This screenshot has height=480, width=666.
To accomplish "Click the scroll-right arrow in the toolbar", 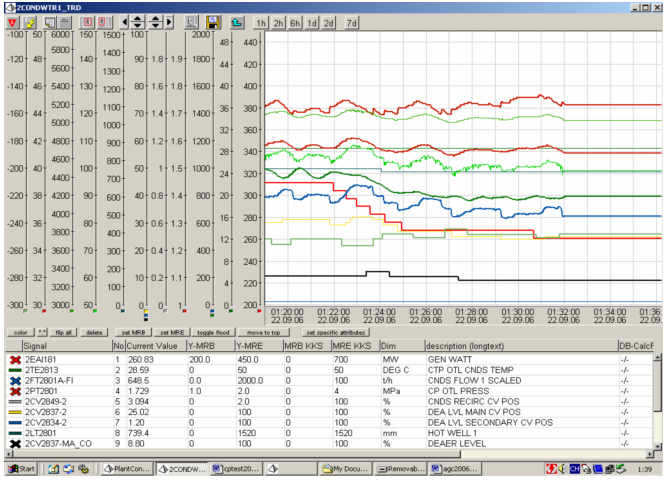I will tap(170, 21).
